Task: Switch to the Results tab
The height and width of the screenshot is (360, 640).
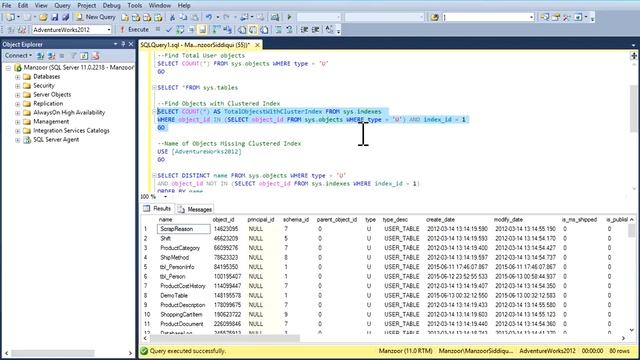Action: point(158,209)
